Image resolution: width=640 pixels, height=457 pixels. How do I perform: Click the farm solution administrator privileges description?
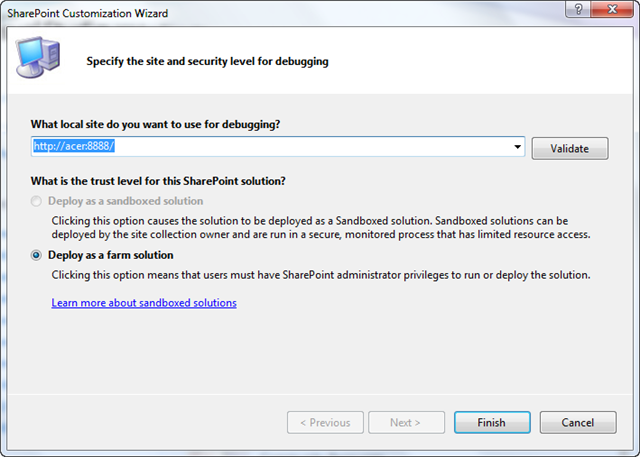(319, 274)
